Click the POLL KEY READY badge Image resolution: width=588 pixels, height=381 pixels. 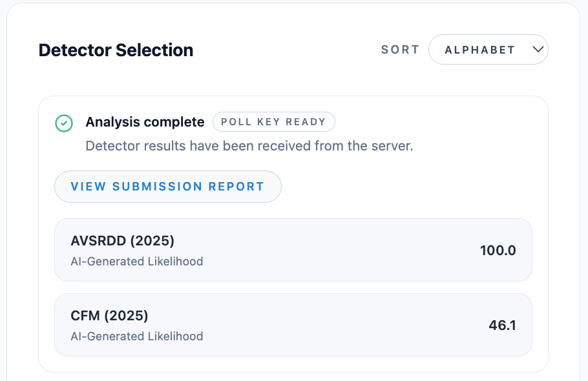click(273, 122)
